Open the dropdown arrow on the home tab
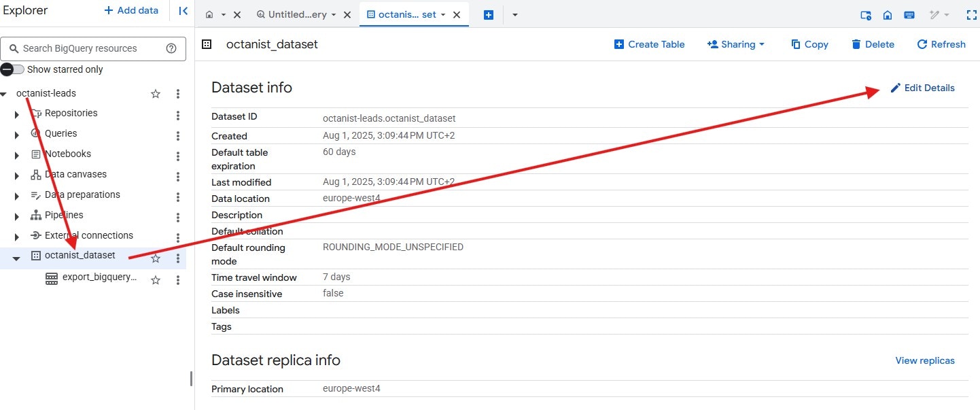Screen dimensions: 980x410 pos(223,14)
